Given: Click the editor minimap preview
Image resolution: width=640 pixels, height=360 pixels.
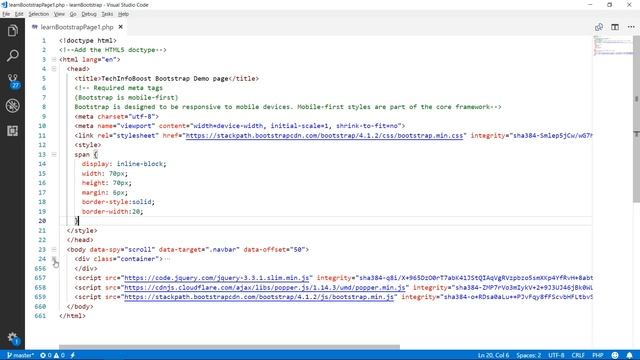Looking at the screenshot, I should [x=612, y=46].
